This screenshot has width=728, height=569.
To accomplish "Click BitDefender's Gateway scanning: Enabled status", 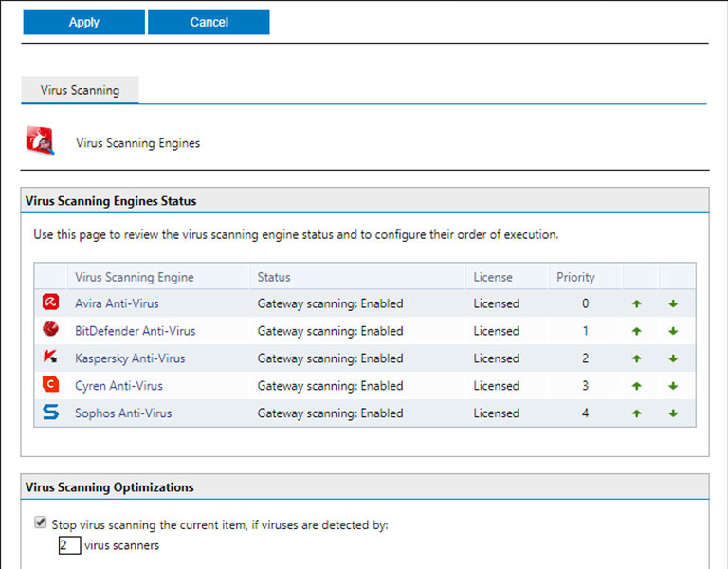I will pos(330,331).
